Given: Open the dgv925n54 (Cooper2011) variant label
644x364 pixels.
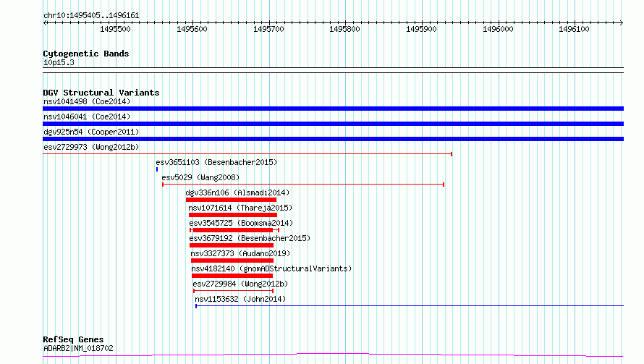Looking at the screenshot, I should 91,132.
